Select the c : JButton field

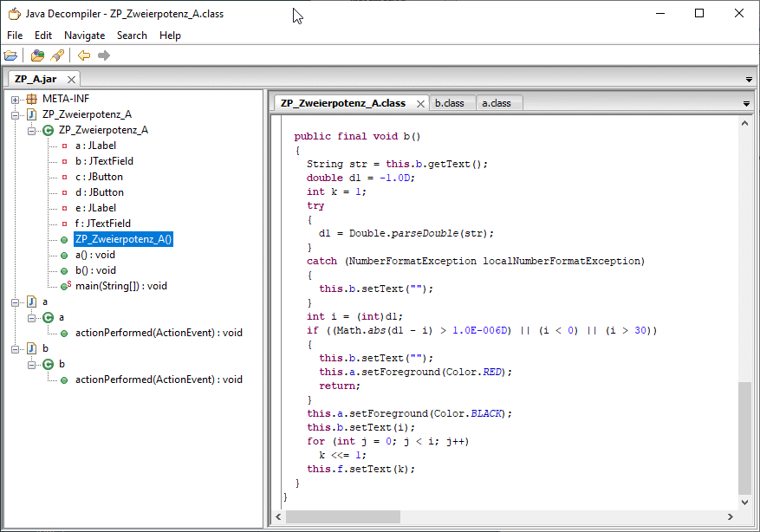pyautogui.click(x=99, y=177)
